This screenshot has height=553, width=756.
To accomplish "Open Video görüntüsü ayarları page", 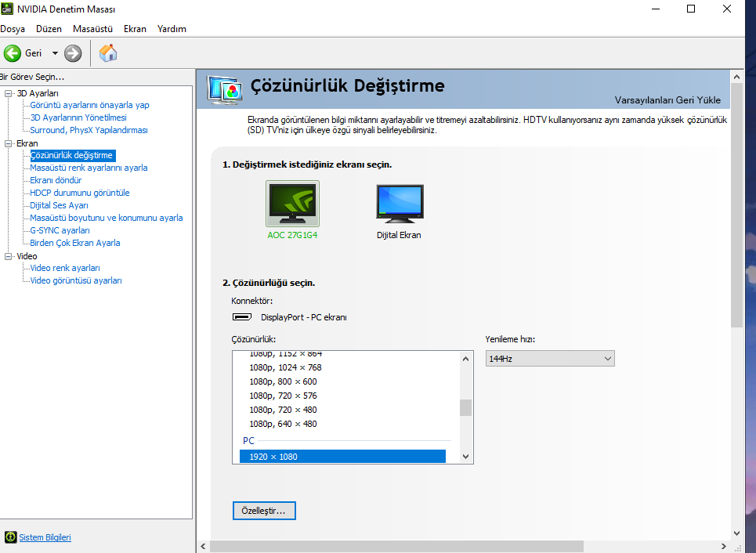I will coord(76,280).
